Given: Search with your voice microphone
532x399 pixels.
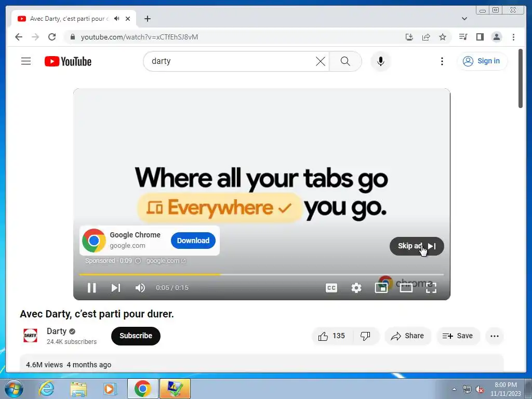Looking at the screenshot, I should (x=381, y=61).
